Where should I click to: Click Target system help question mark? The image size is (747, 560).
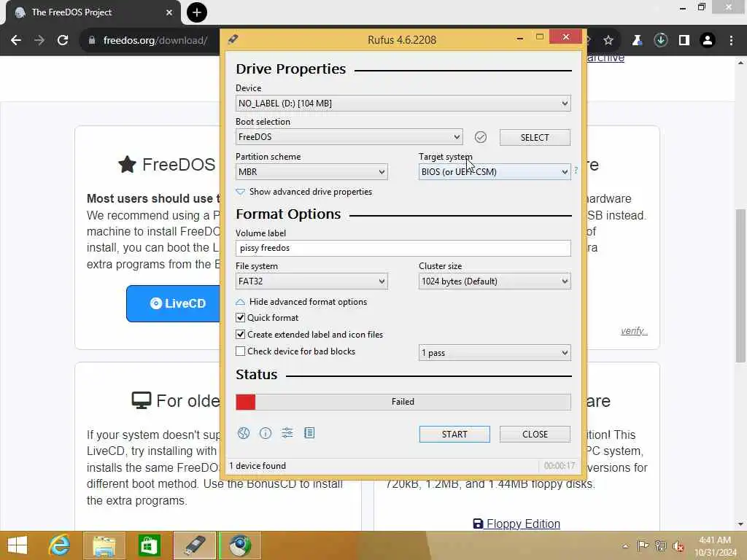point(576,170)
